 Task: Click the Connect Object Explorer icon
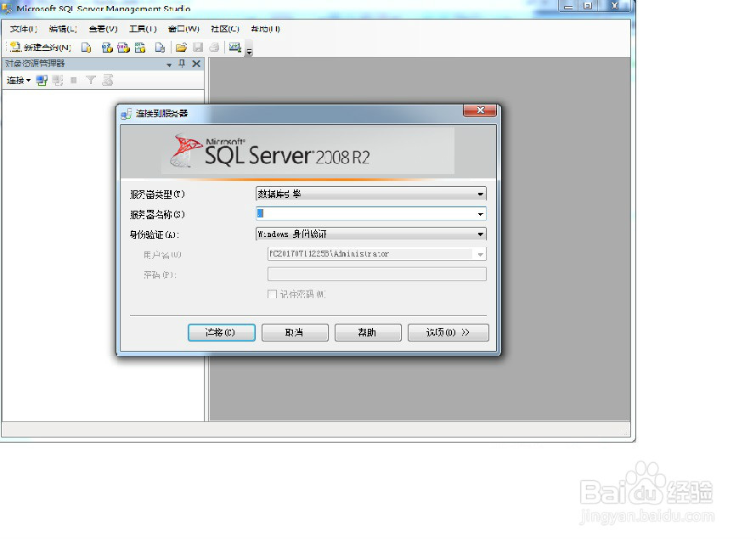(42, 81)
